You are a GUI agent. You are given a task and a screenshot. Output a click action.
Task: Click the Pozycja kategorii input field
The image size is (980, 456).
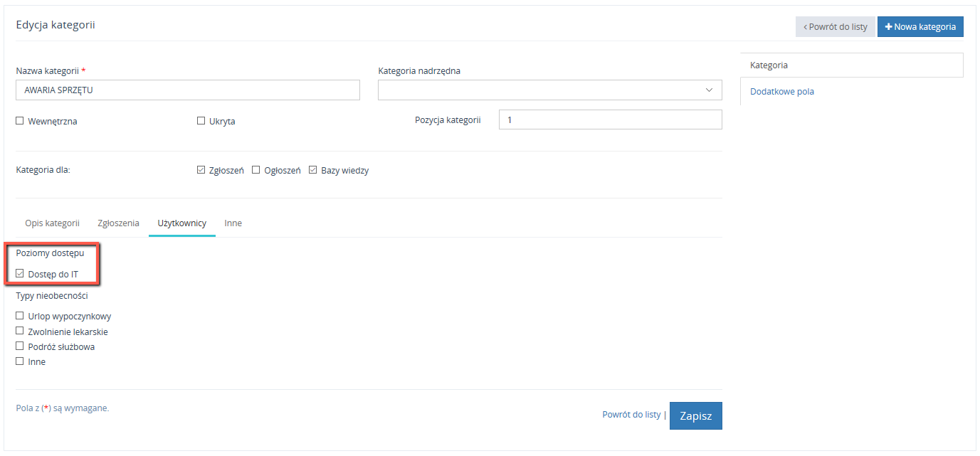pyautogui.click(x=610, y=120)
